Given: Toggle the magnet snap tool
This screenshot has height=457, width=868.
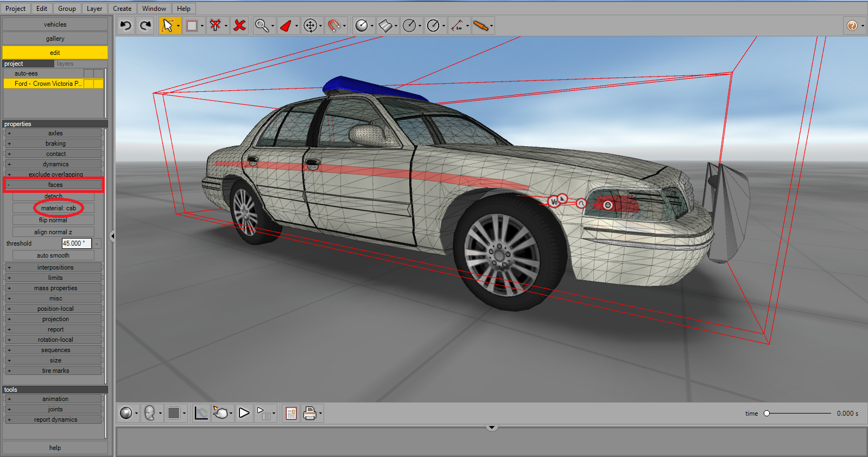Looking at the screenshot, I should tap(334, 26).
